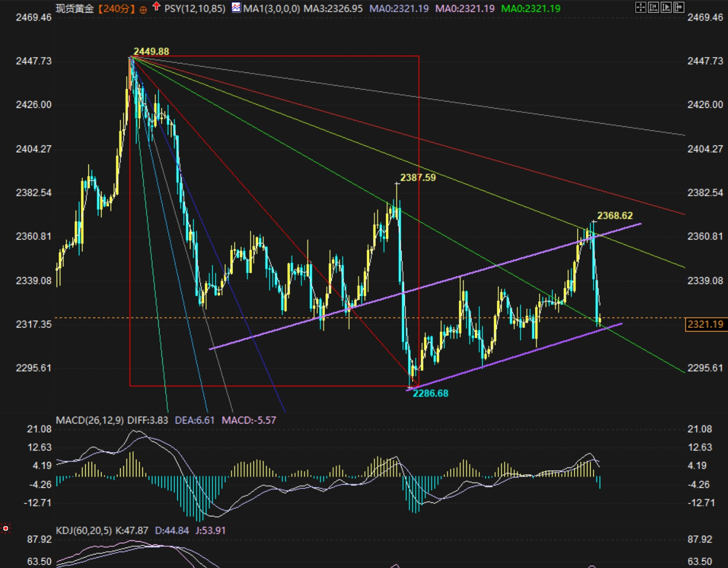The width and height of the screenshot is (728, 568).
Task: Click the red target icon at left edge
Action: 5,528
